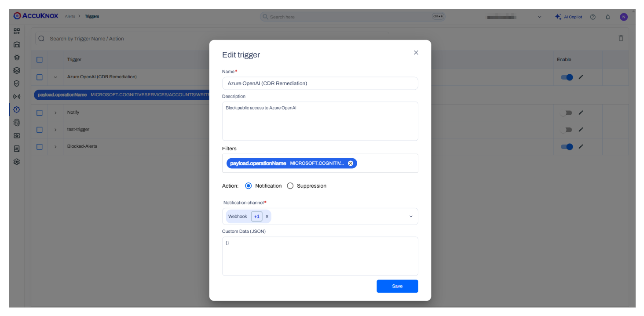The width and height of the screenshot is (644, 316).
Task: Open the Settings gear in sidebar
Action: 17,162
